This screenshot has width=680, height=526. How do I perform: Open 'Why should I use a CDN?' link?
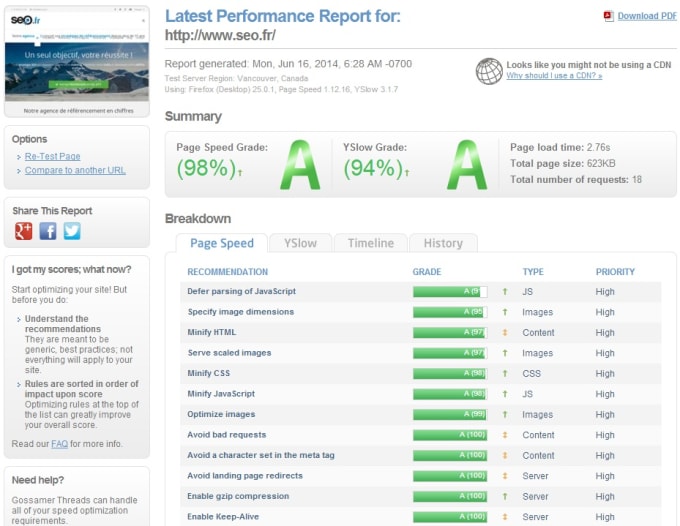(x=554, y=75)
